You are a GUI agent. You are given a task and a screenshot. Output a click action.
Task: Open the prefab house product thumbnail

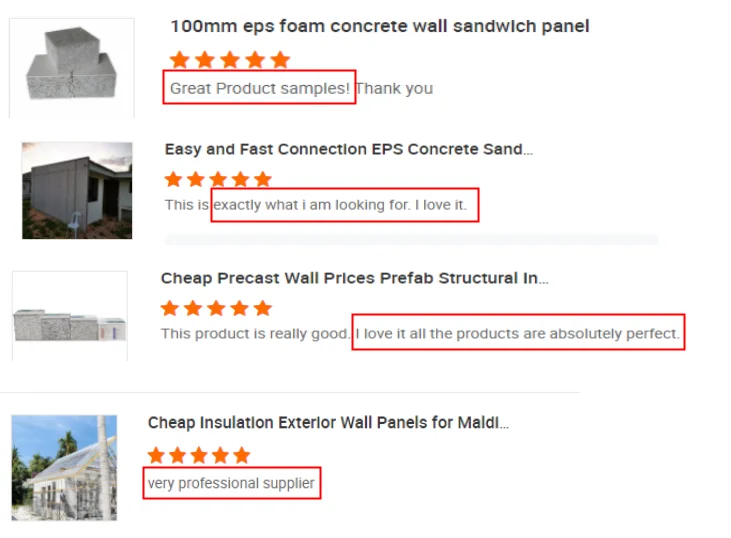click(x=77, y=190)
